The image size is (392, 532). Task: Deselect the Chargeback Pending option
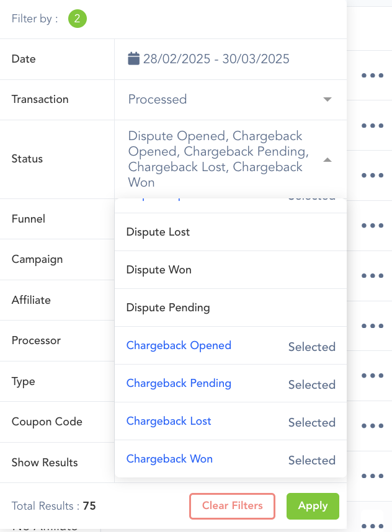click(179, 383)
